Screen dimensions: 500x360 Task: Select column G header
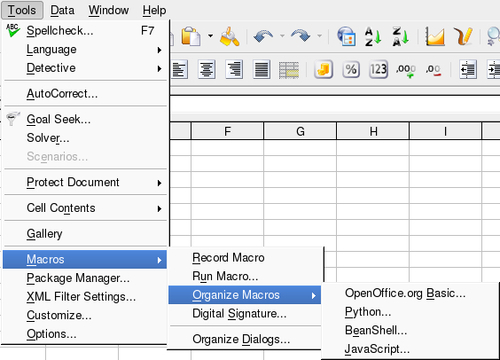(x=300, y=131)
